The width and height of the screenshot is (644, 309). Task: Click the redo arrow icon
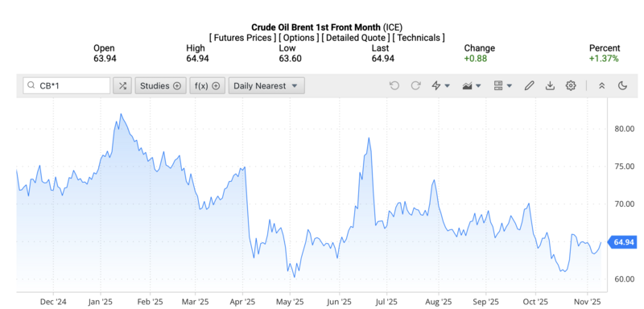(415, 86)
